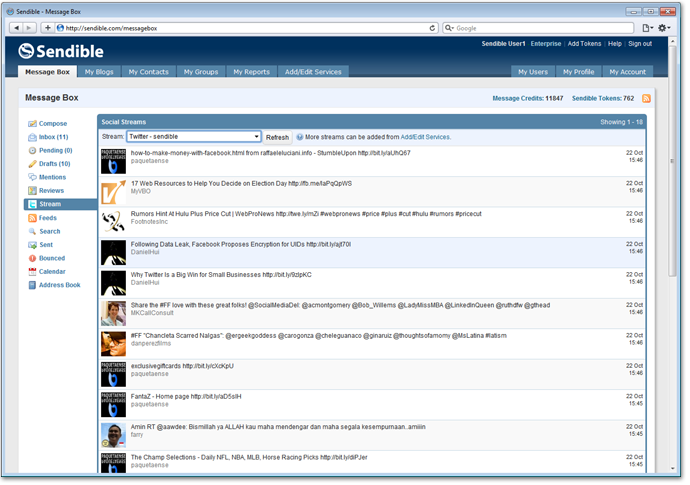690x485 pixels.
Task: Click the Compose pencil icon
Action: coord(32,124)
